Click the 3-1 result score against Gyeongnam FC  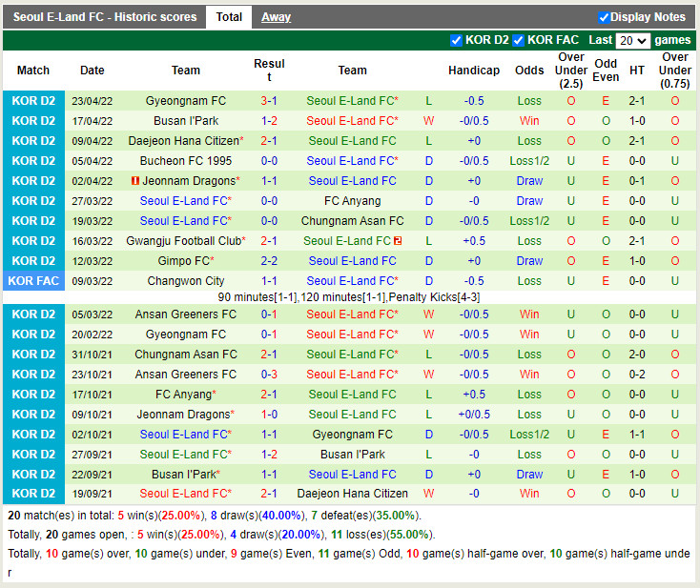click(269, 101)
